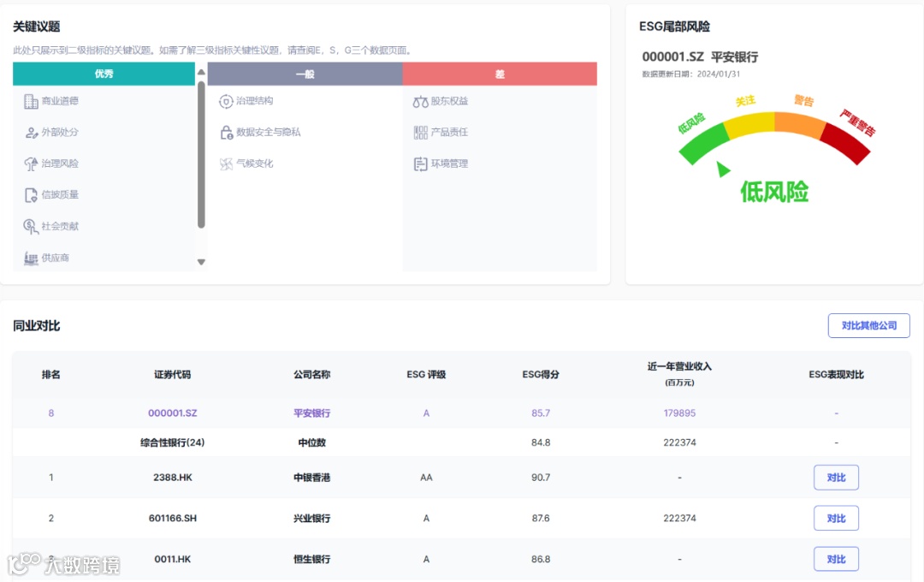Image resolution: width=924 pixels, height=582 pixels.
Task: Click the AA rating cell
Action: click(426, 478)
